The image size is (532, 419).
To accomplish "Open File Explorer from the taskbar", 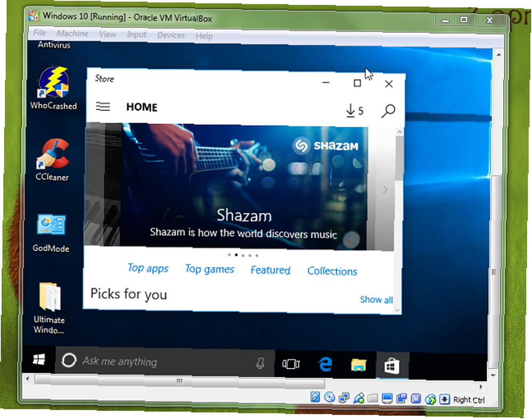I will (358, 365).
